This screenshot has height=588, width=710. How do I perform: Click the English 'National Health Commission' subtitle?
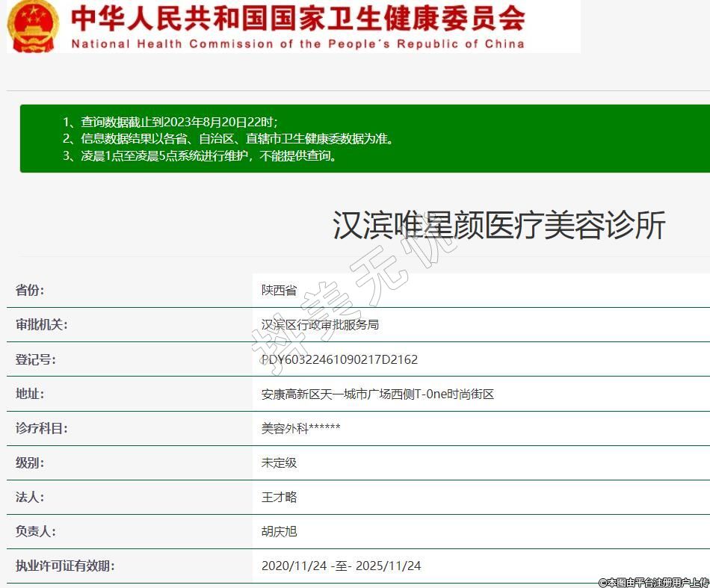[297, 43]
